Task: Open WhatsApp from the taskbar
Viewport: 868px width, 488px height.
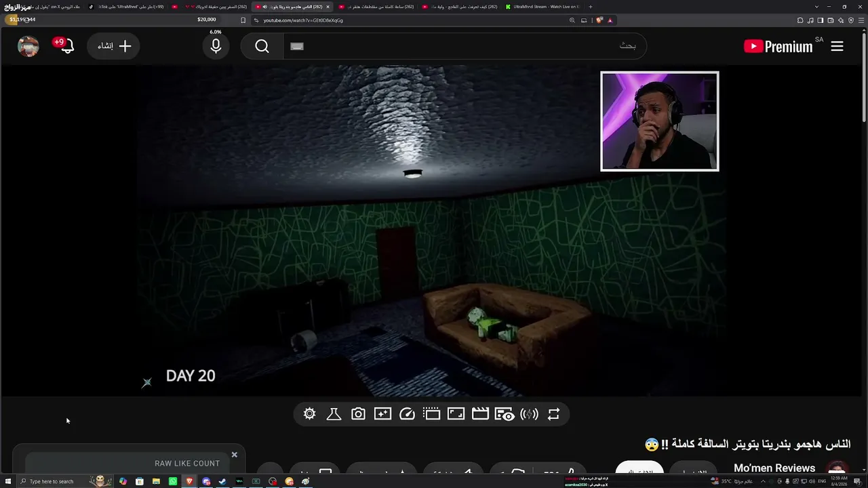Action: click(x=173, y=481)
